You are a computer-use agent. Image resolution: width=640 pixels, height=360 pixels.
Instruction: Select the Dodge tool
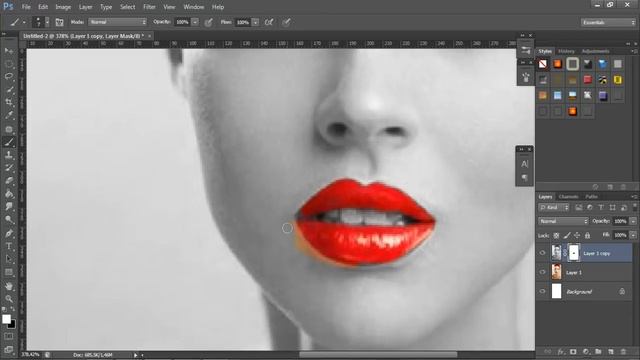pos(9,219)
